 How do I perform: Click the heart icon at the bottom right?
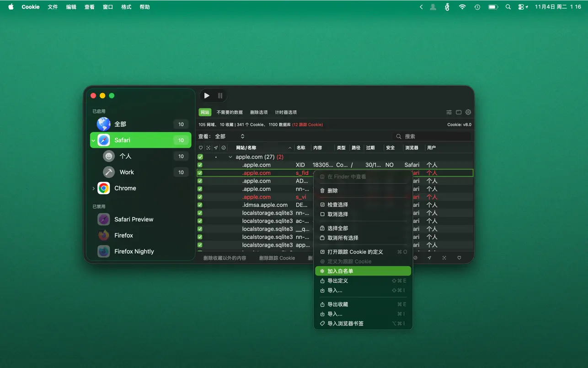[459, 258]
